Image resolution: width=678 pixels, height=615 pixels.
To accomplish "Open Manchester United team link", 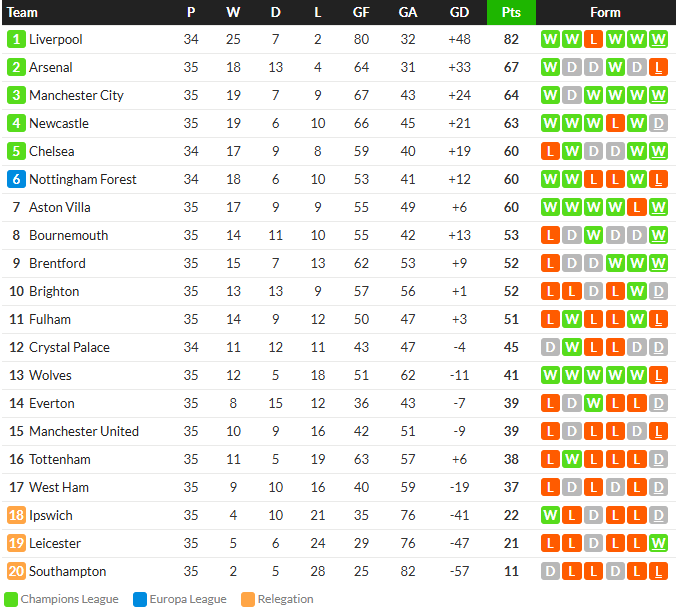I will [84, 431].
